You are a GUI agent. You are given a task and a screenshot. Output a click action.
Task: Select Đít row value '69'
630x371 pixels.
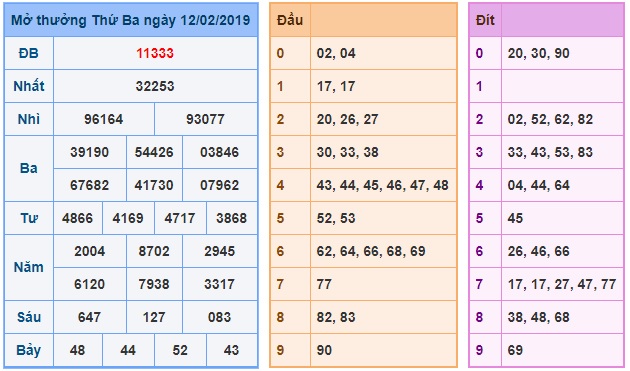point(515,350)
